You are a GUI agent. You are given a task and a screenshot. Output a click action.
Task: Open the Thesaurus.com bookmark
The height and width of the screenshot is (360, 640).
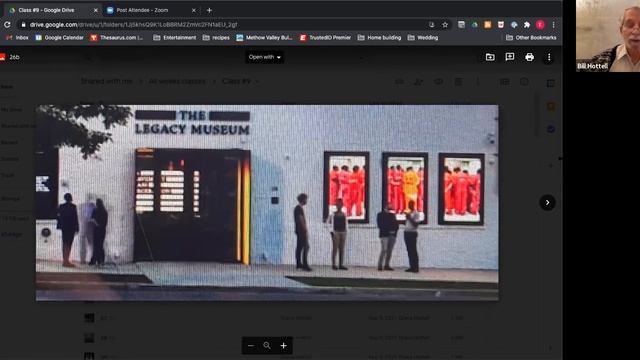coord(117,38)
